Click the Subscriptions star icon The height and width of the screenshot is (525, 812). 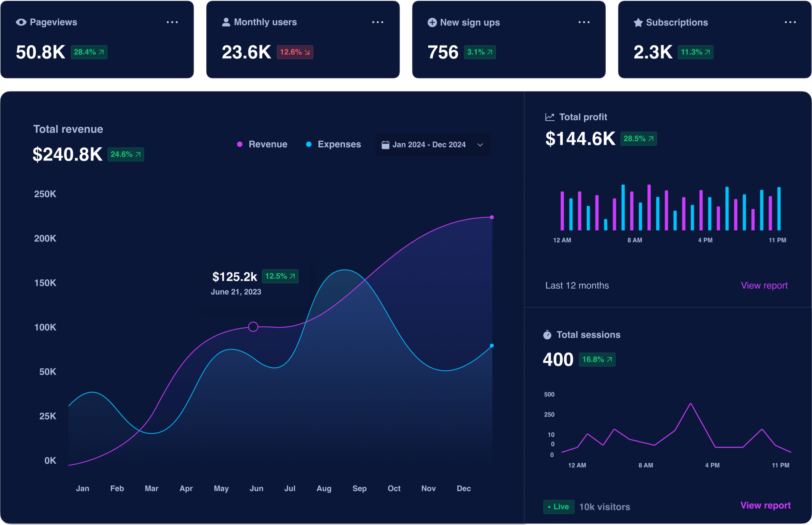point(638,23)
